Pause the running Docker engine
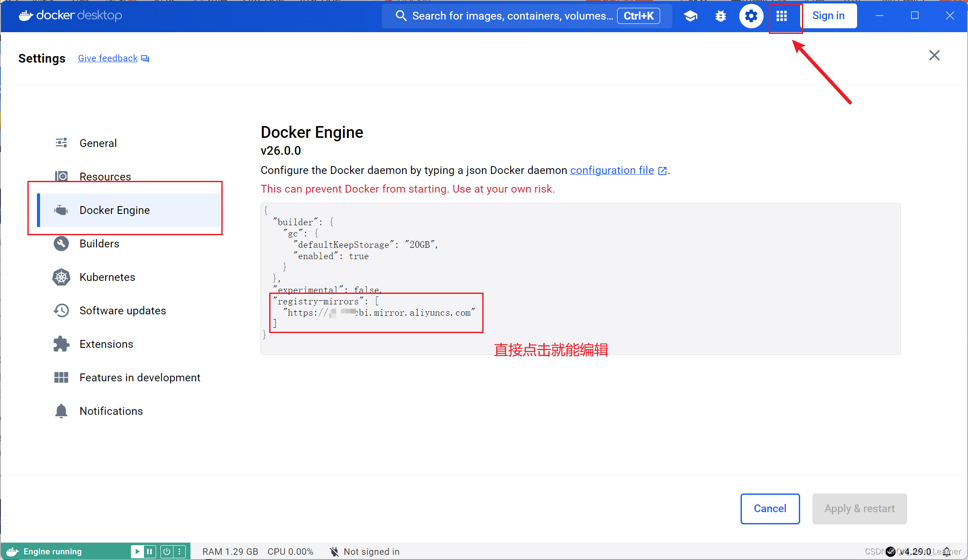This screenshot has width=968, height=560. 150,551
